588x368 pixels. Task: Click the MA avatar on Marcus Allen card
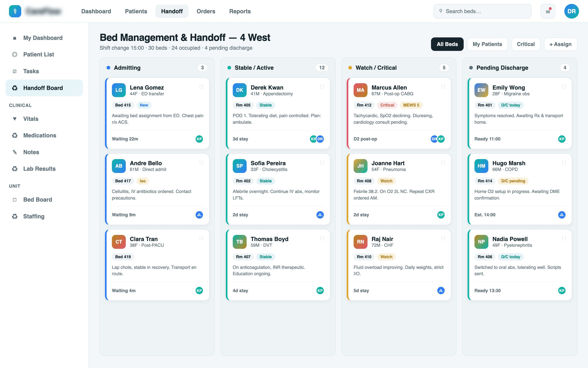click(x=360, y=90)
